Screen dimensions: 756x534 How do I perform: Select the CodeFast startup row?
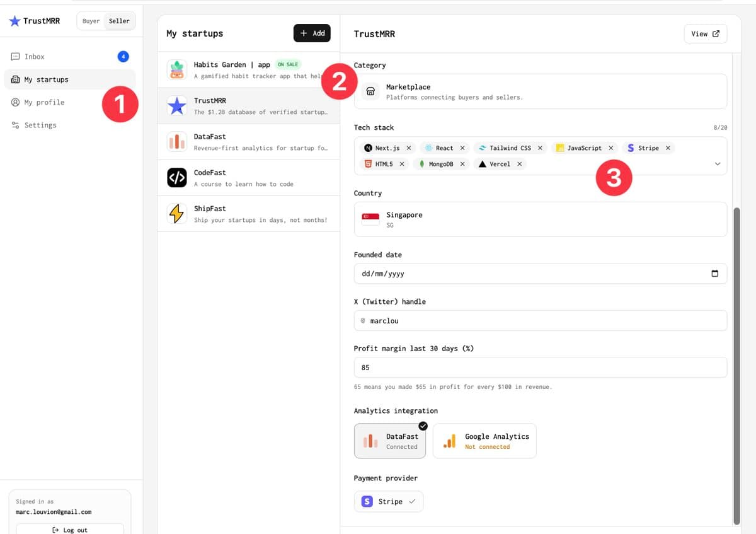click(x=248, y=178)
